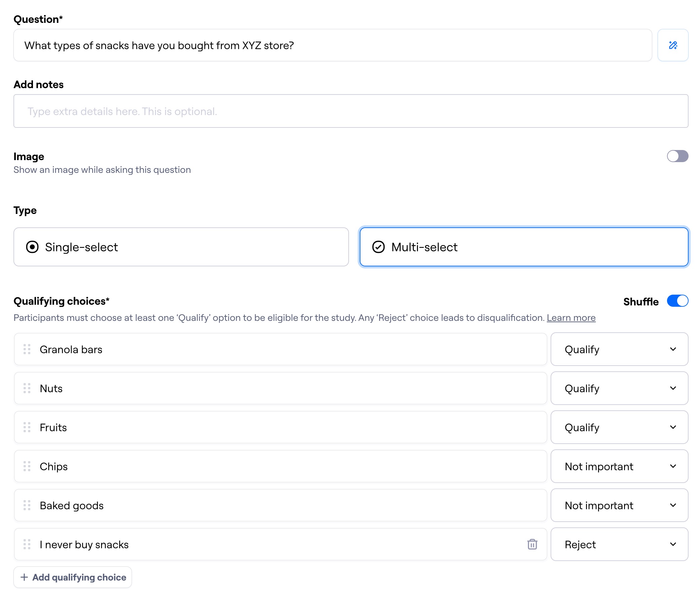Click the Question text input field
Image resolution: width=700 pixels, height=596 pixels.
pyautogui.click(x=332, y=45)
